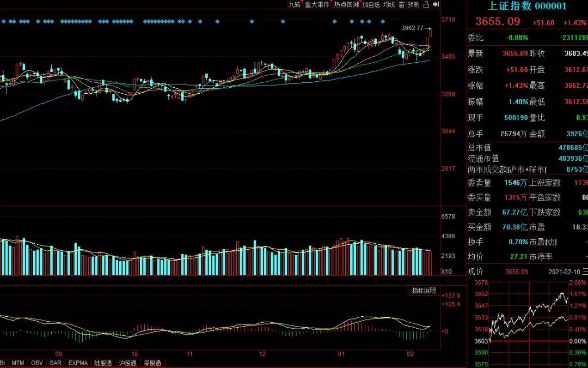This screenshot has height=368, width=588.
Task: Open the 沪股通 tab
Action: 127,363
